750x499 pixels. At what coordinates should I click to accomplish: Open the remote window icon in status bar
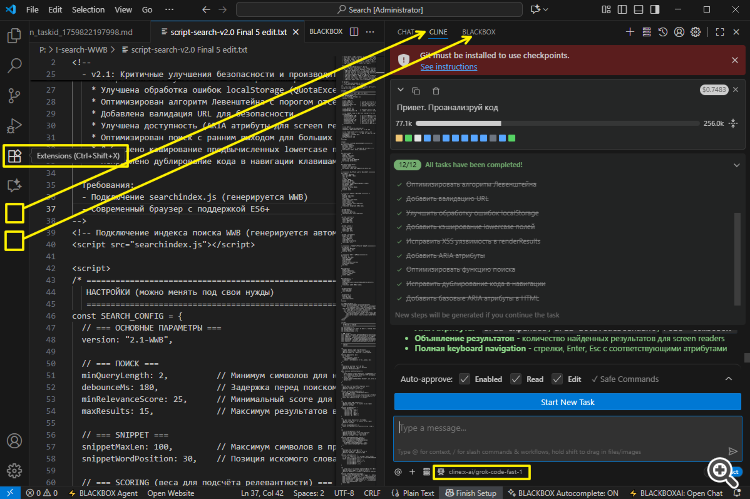(10, 493)
